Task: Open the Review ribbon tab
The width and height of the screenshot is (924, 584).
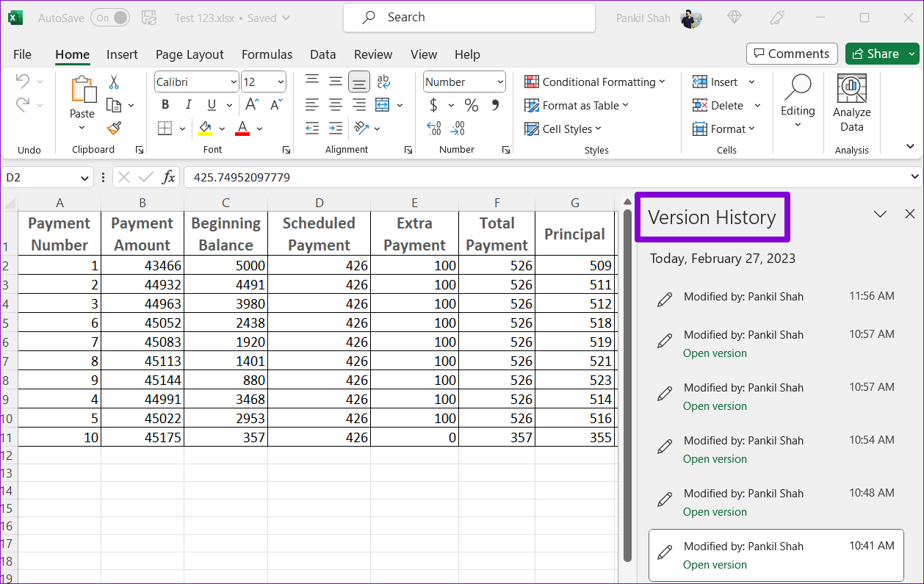Action: (372, 54)
